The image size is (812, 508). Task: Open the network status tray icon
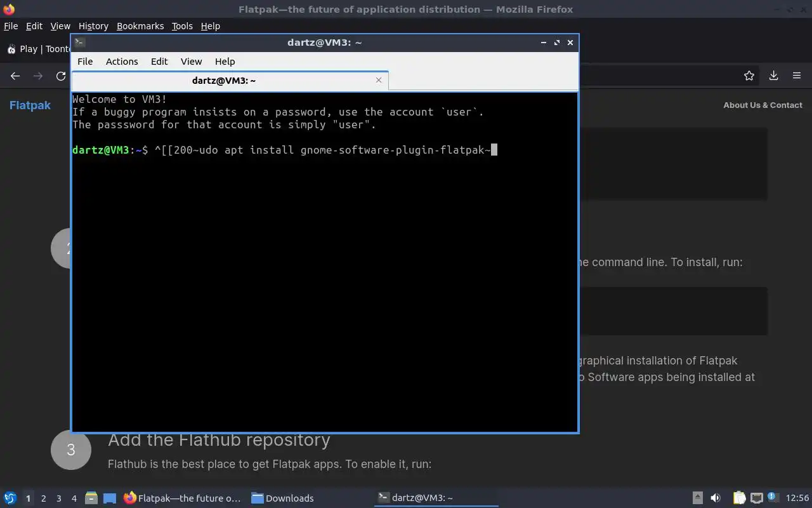pos(756,498)
